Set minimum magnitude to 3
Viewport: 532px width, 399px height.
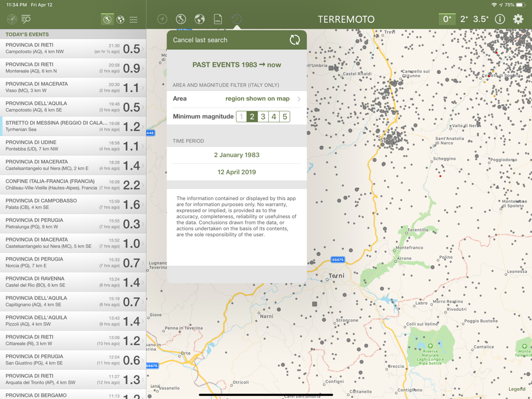[263, 117]
